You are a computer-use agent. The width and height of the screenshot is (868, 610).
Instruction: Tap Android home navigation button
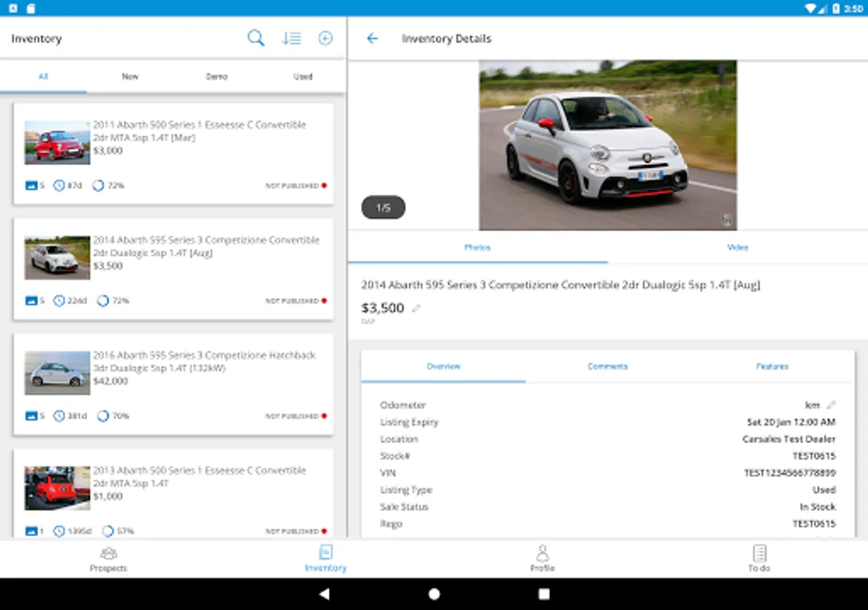(434, 594)
